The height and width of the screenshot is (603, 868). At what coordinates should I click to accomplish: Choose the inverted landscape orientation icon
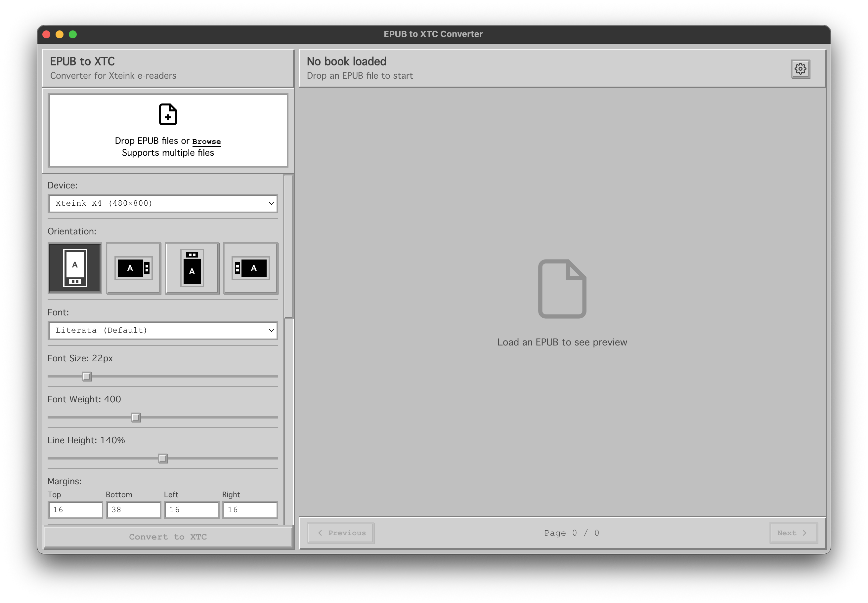tap(251, 268)
